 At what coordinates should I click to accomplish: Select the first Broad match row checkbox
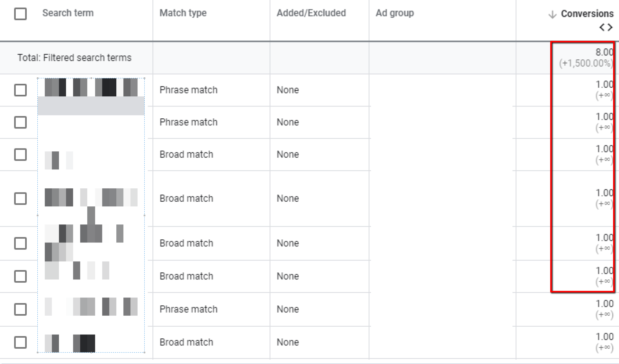pos(20,154)
